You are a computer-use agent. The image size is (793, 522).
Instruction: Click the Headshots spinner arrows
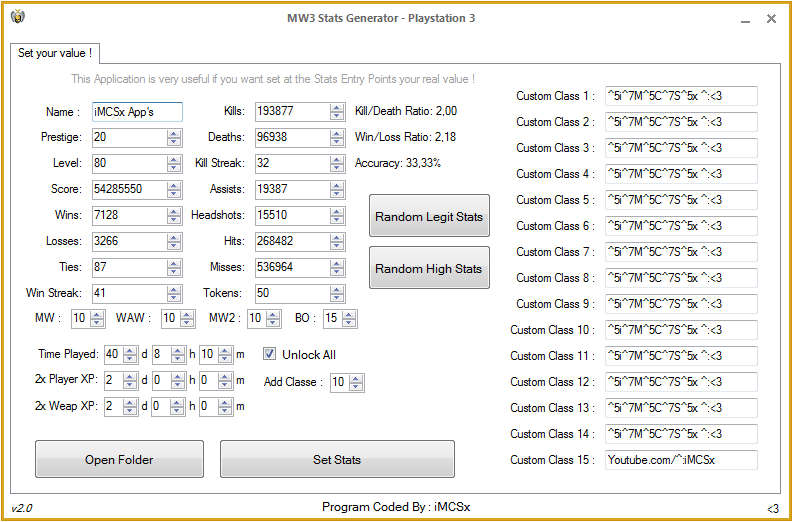(337, 215)
